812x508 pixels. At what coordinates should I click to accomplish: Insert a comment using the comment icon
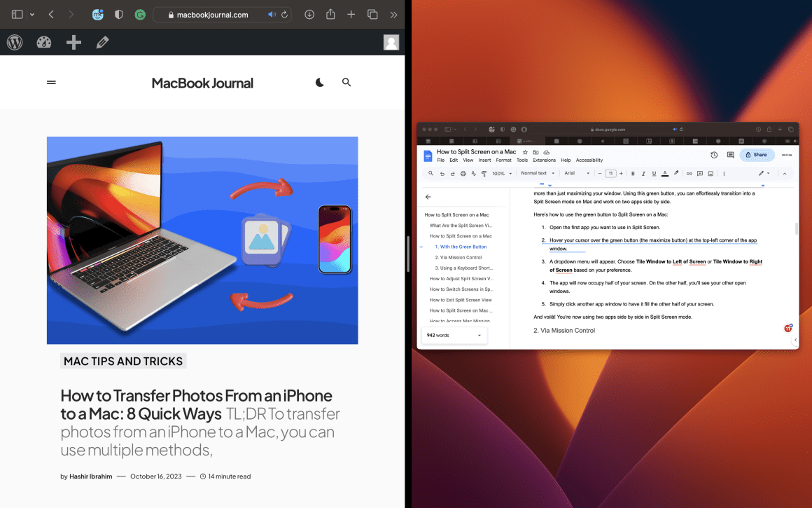700,173
